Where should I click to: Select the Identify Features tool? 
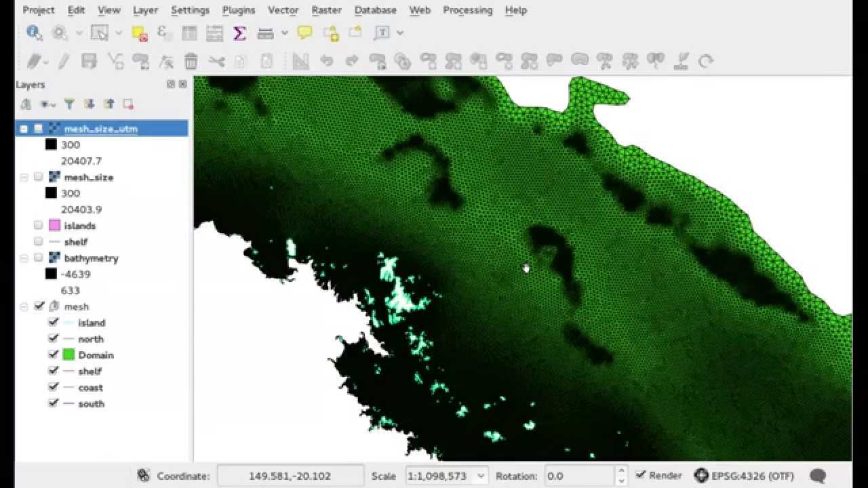[34, 33]
